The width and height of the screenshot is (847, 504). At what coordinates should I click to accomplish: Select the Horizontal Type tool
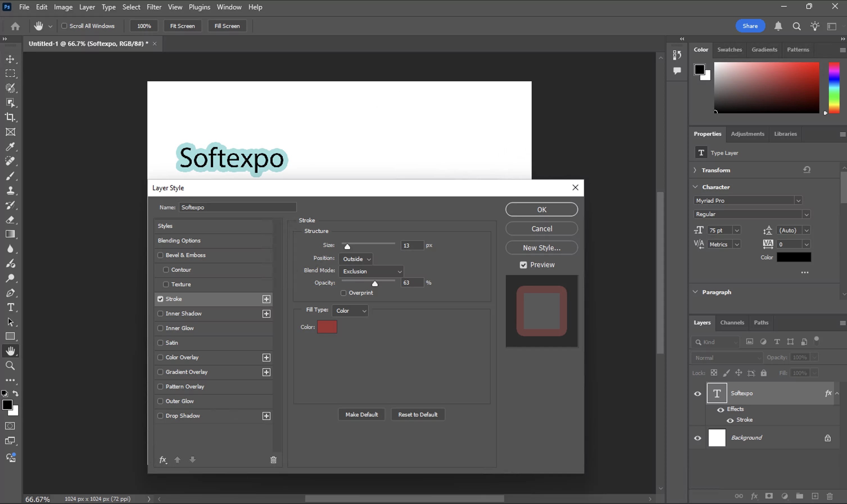point(10,307)
